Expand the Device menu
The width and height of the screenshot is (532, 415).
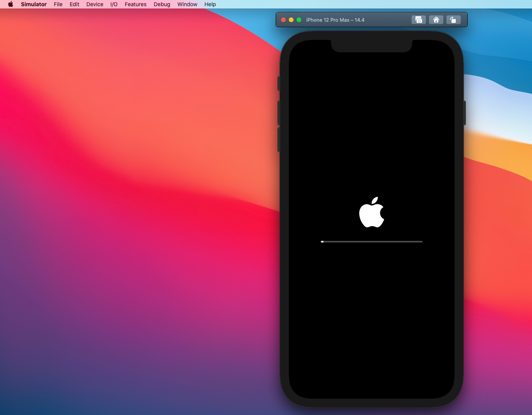[x=94, y=4]
